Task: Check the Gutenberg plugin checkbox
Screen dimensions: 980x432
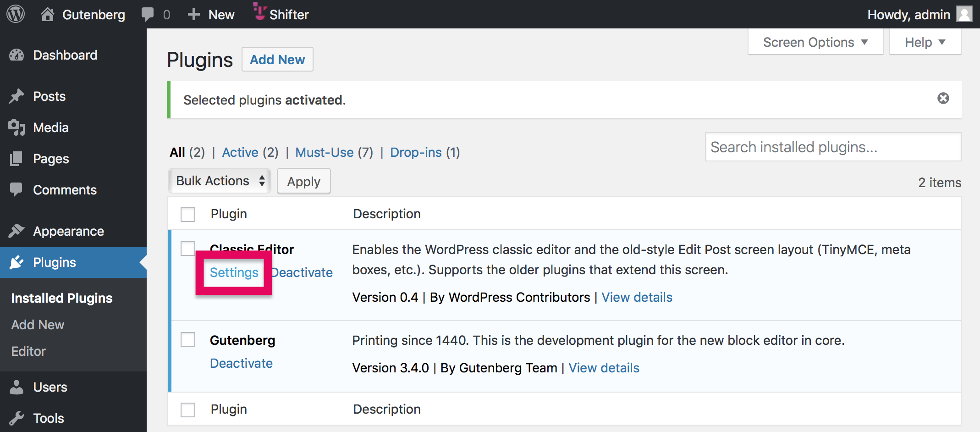Action: 188,339
